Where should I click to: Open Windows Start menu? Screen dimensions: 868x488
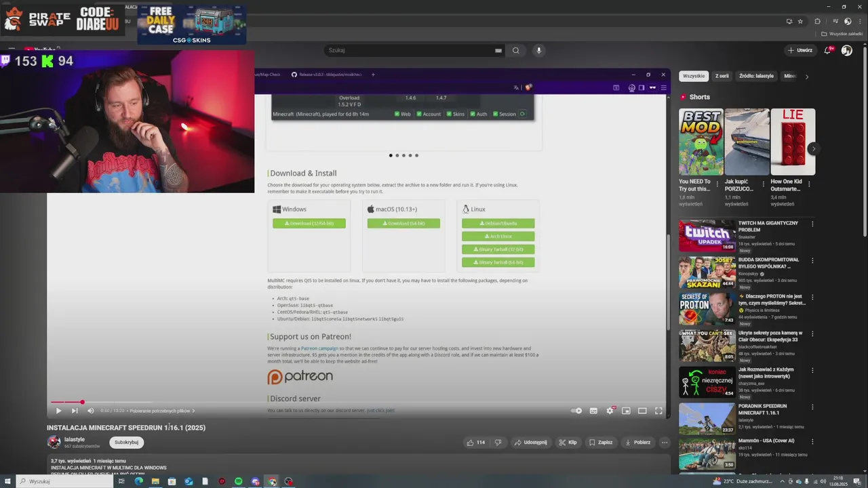[7, 481]
